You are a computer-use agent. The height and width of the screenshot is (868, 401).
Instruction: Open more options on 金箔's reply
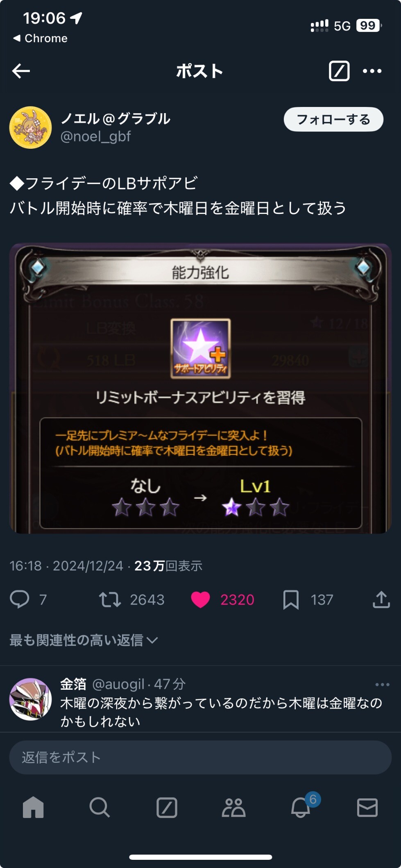click(382, 684)
